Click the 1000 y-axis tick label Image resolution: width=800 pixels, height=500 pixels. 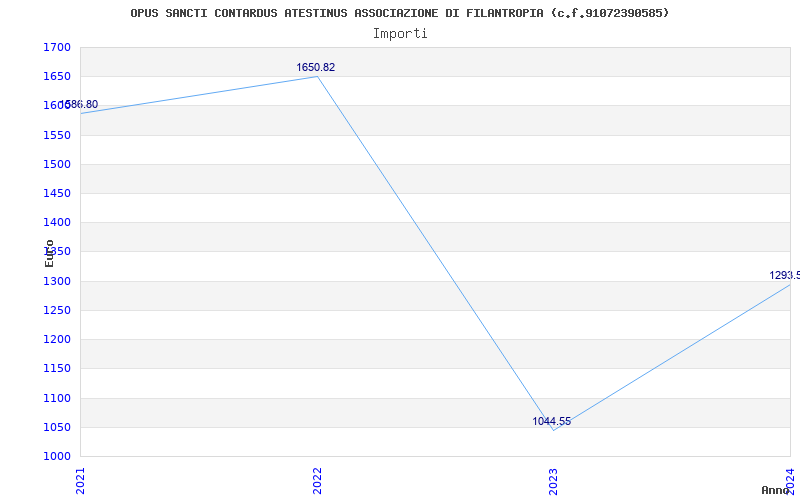pyautogui.click(x=57, y=456)
